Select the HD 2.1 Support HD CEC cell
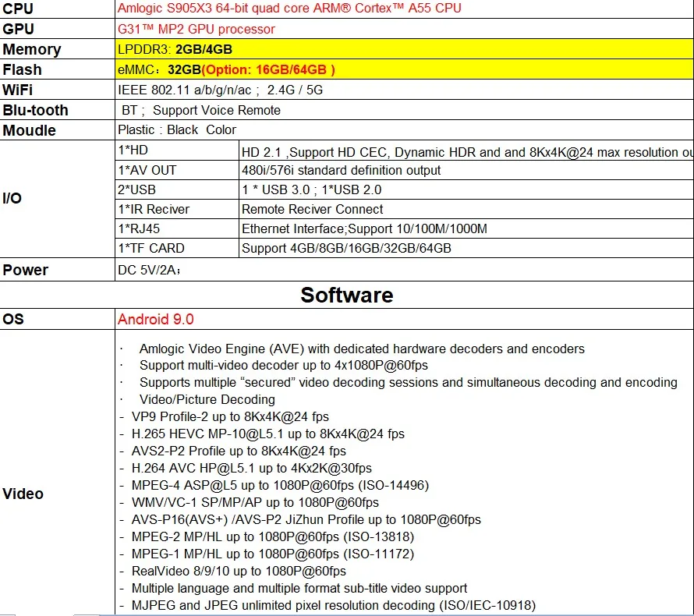The height and width of the screenshot is (616, 694). (x=466, y=152)
